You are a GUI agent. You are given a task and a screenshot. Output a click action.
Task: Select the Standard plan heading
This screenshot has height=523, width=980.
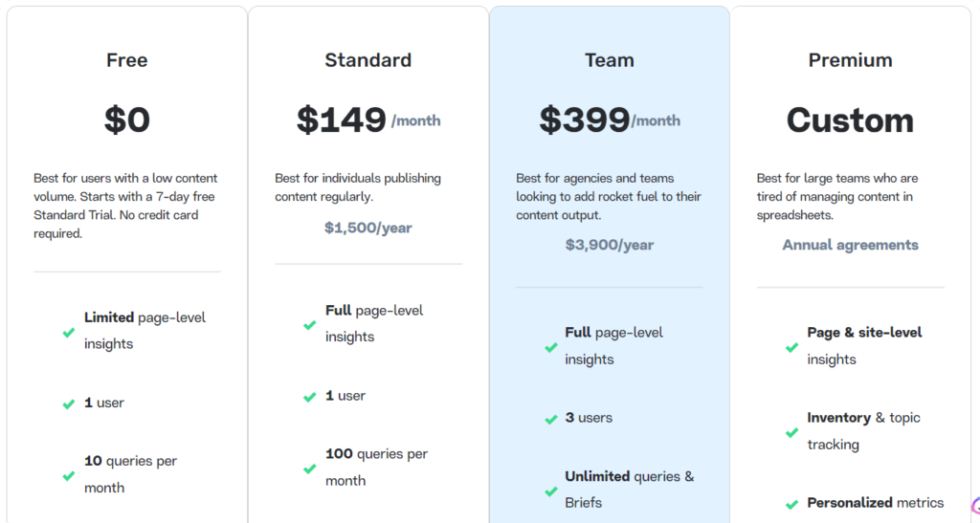pyautogui.click(x=368, y=60)
